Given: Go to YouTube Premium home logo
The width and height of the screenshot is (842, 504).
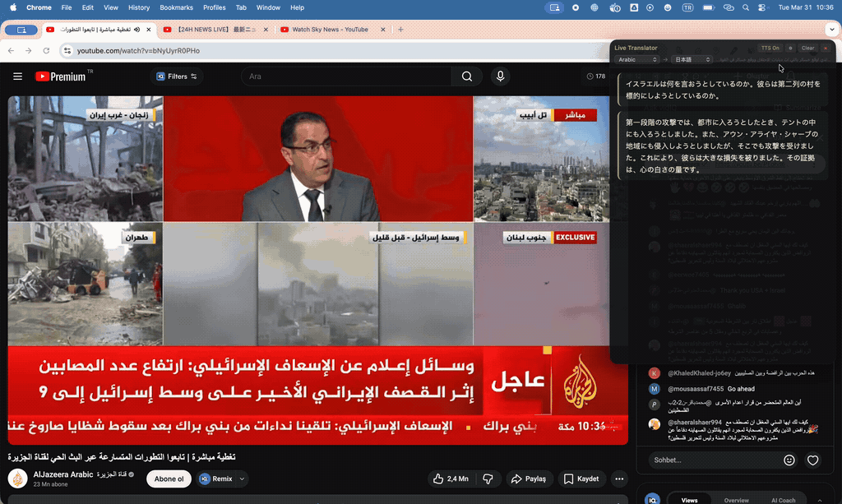Looking at the screenshot, I should click(61, 76).
